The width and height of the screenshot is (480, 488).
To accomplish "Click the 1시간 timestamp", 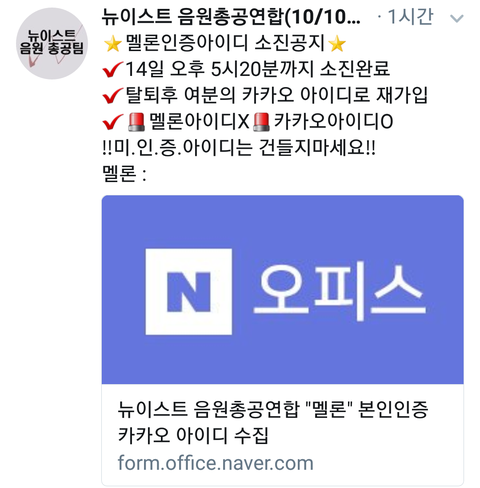I will pos(410,17).
